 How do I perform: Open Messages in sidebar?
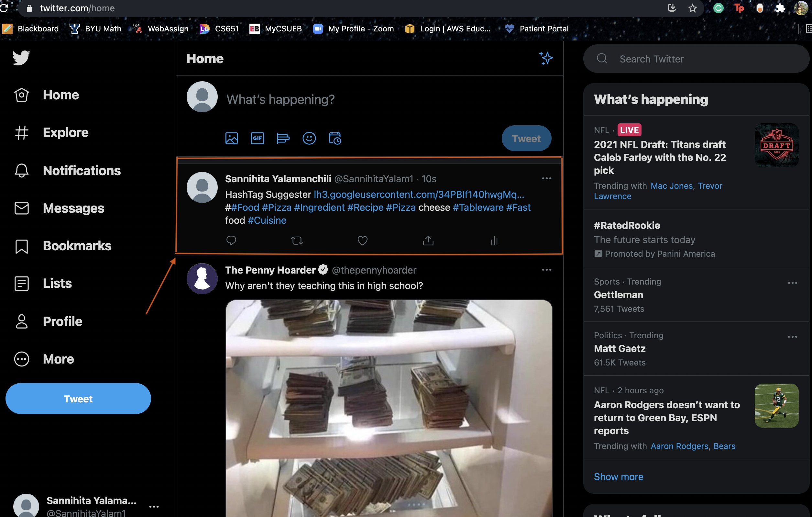pyautogui.click(x=59, y=208)
